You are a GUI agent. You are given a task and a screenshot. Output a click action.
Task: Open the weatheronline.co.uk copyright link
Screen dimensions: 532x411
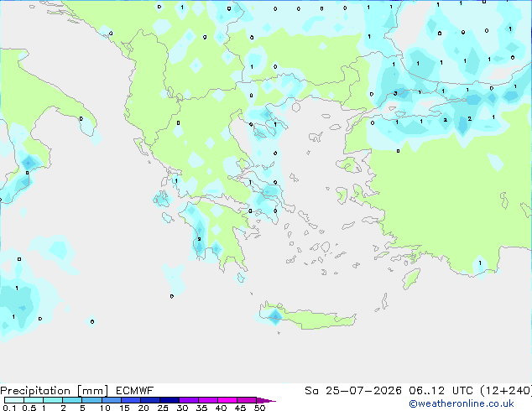tap(462, 403)
